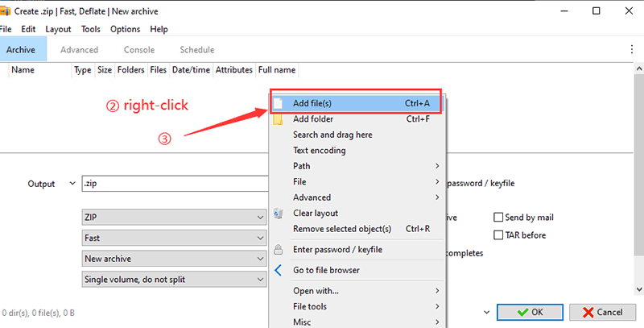Expand the Fast compression level dropdown
Screen dimensions: 644x328
tap(175, 239)
